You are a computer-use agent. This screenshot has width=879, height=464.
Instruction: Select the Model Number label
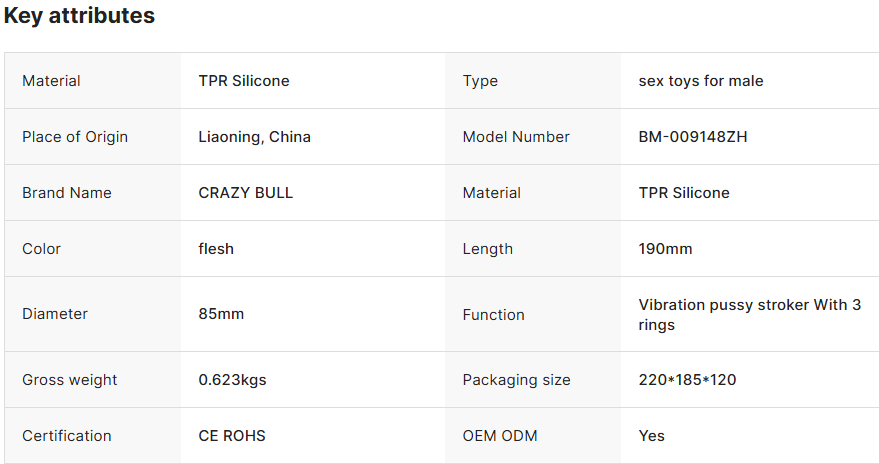pos(516,137)
